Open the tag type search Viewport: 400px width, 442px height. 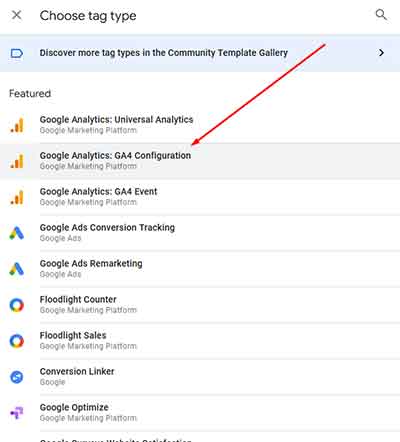point(381,15)
